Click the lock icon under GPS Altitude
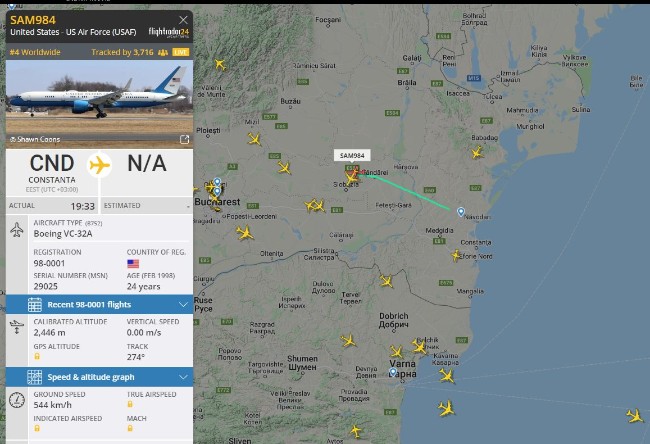Viewport: 650px width, 444px height. click(x=37, y=357)
